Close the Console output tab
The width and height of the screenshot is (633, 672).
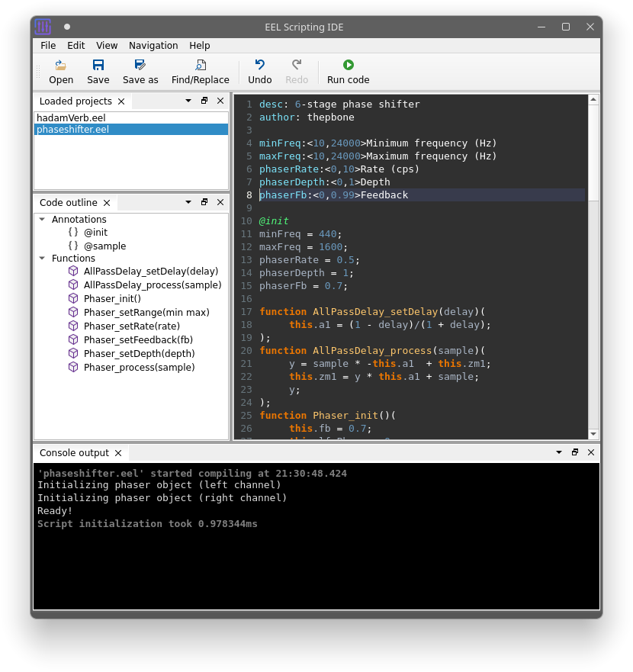click(x=118, y=453)
